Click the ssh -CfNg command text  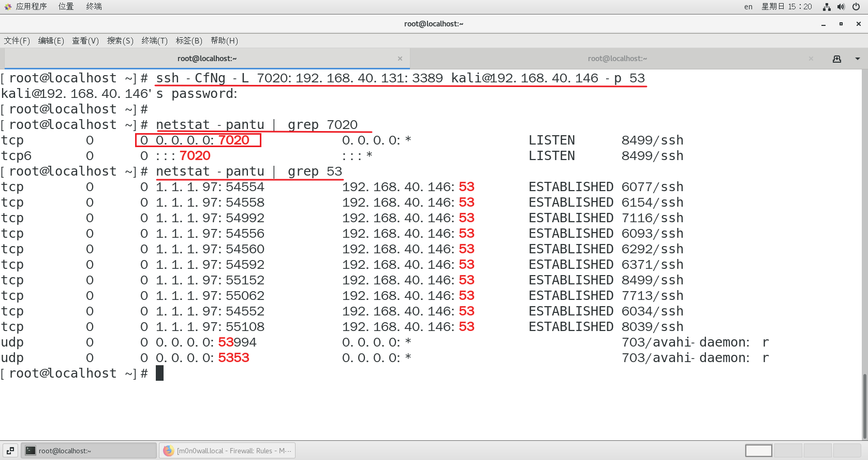click(401, 78)
